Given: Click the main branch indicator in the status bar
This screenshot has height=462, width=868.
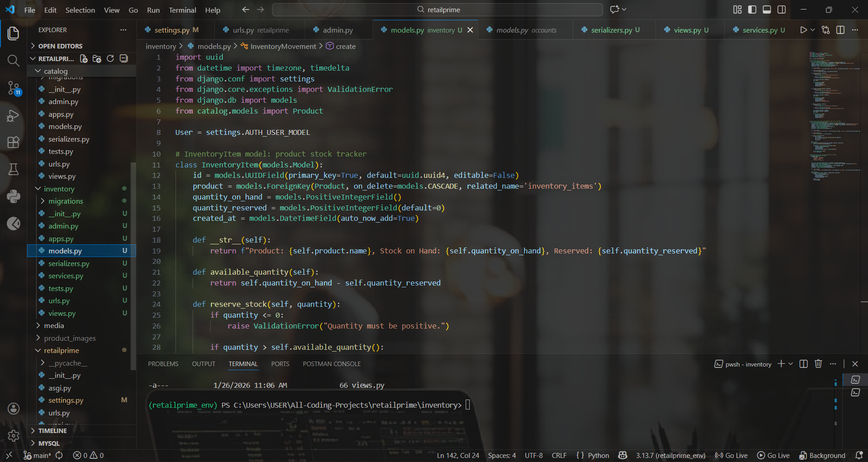Looking at the screenshot, I should point(38,455).
